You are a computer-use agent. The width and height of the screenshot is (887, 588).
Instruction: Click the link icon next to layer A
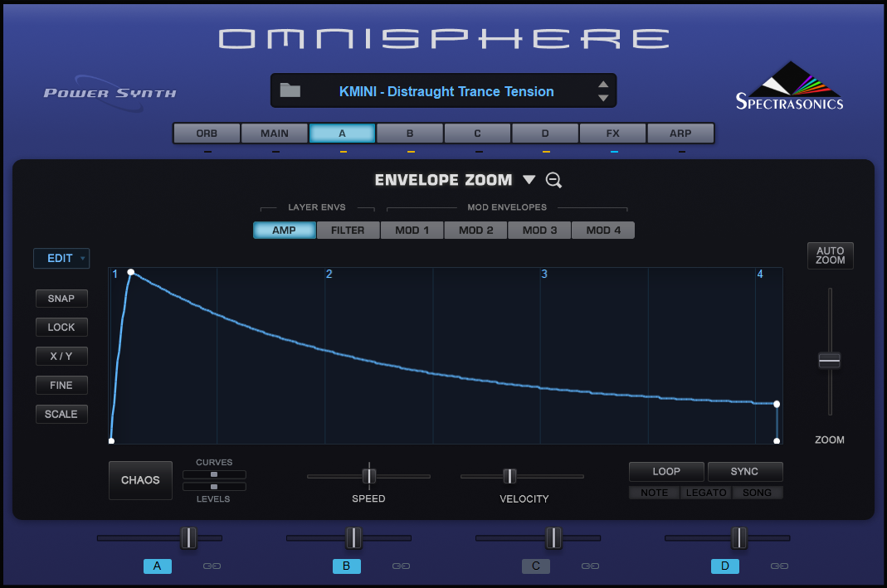pyautogui.click(x=212, y=566)
